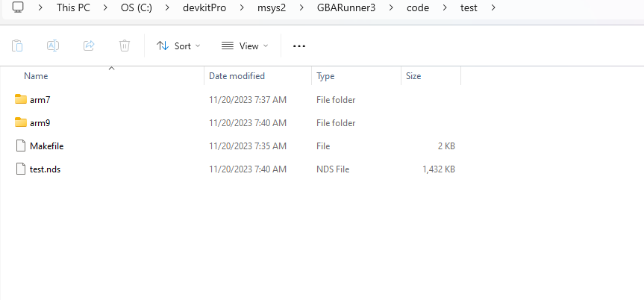The image size is (644, 300).
Task: Select the test.nds file icon
Action: click(21, 169)
